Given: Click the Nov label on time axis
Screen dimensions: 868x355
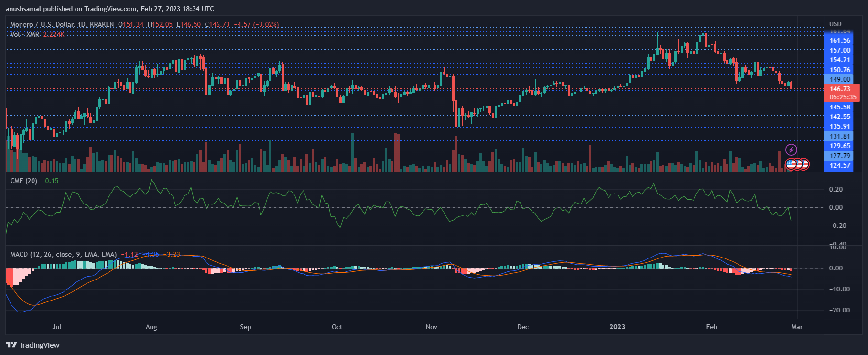Looking at the screenshot, I should [x=432, y=327].
